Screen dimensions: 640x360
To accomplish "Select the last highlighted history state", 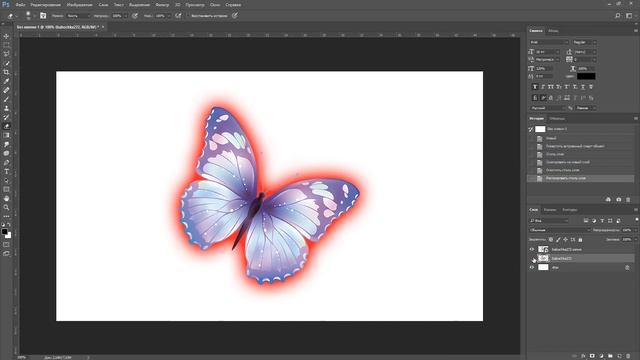I will click(x=581, y=178).
